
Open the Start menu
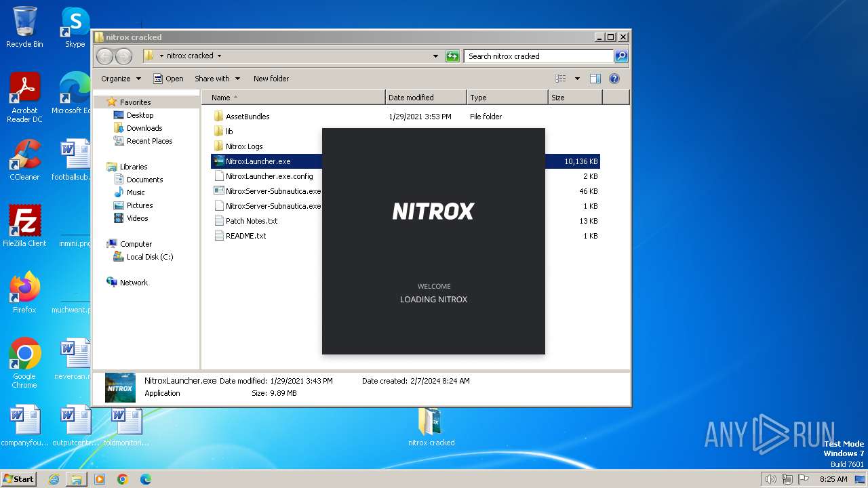(19, 479)
